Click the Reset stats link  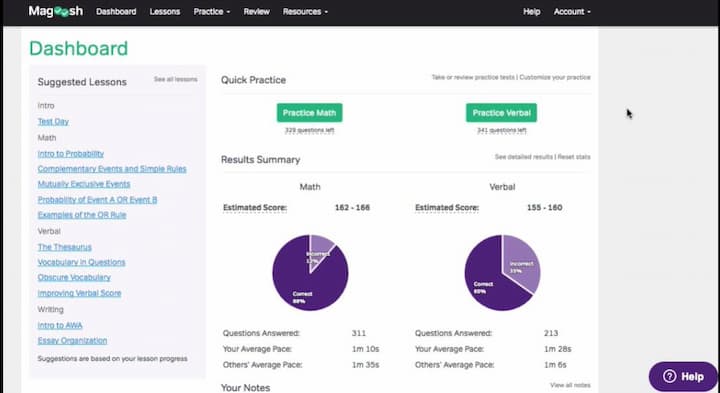point(574,157)
